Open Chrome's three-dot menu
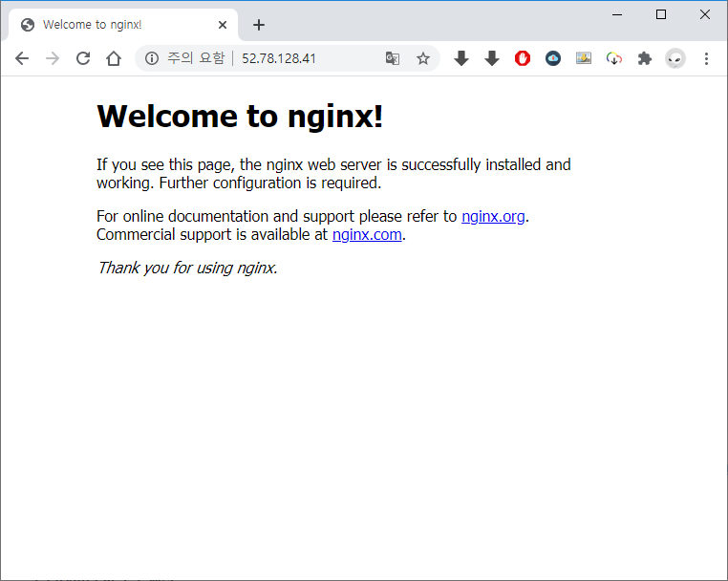 tap(706, 58)
